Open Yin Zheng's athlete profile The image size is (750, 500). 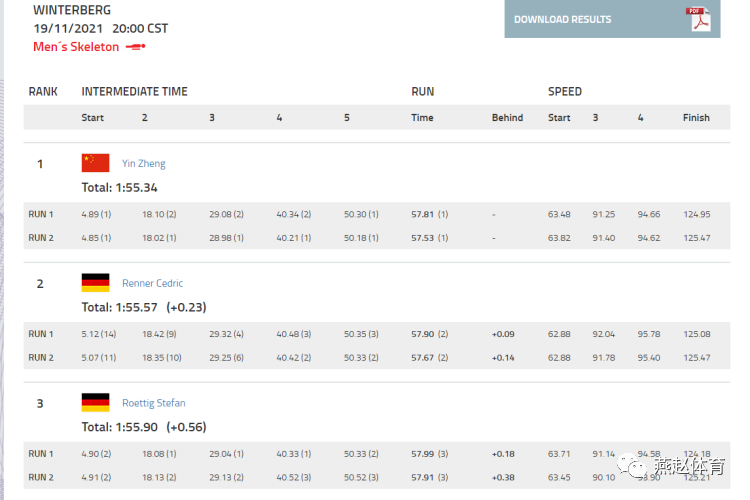(143, 163)
